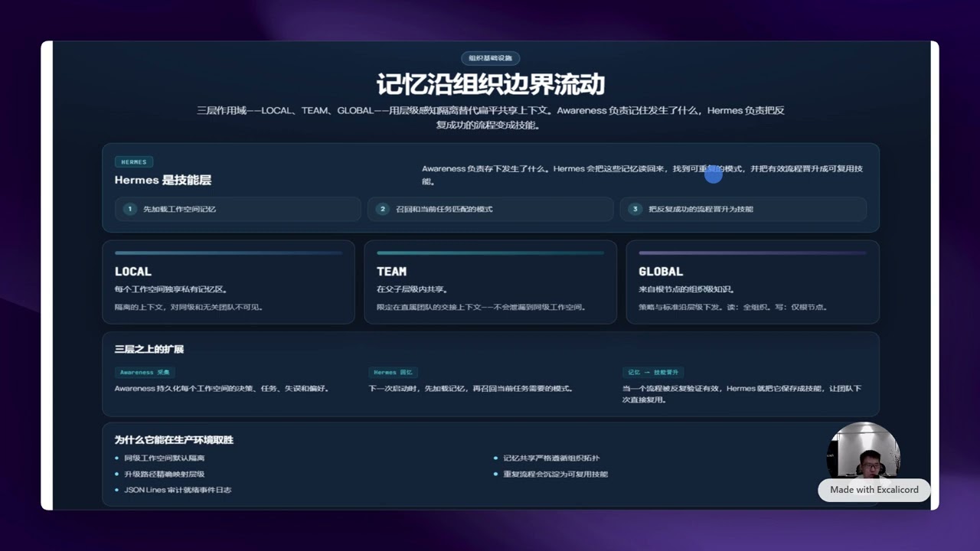Click the HERMES tag badge
Screen dimensions: 980x551
134,162
